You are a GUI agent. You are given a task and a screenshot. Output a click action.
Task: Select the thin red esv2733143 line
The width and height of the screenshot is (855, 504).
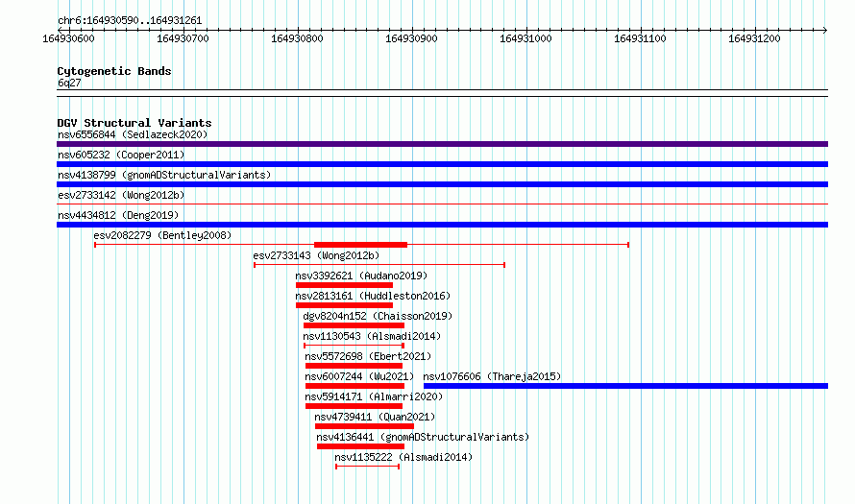tap(379, 265)
